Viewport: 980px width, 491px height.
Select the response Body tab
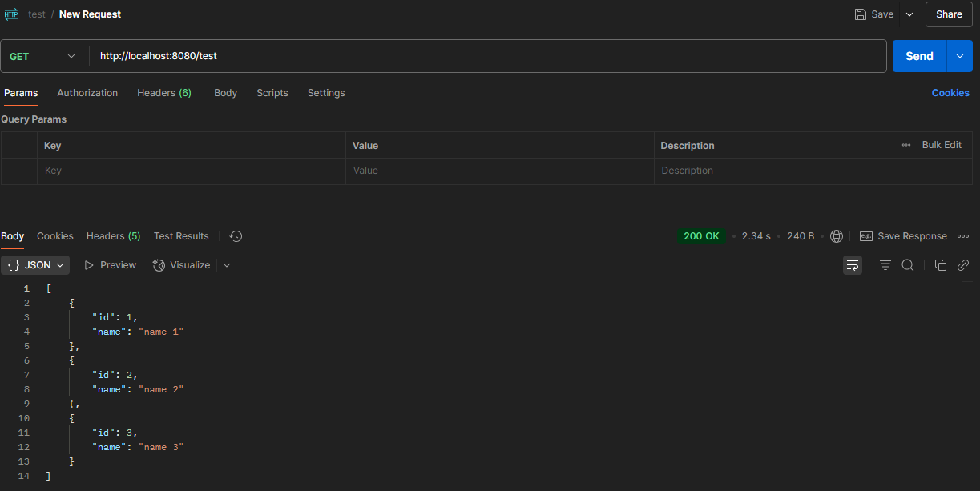point(13,236)
